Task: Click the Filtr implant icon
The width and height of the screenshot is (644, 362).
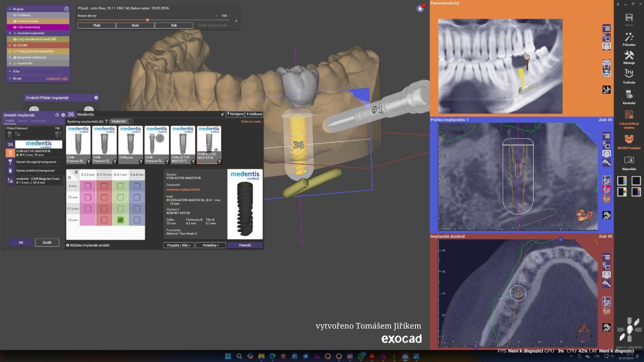Action: click(x=58, y=134)
